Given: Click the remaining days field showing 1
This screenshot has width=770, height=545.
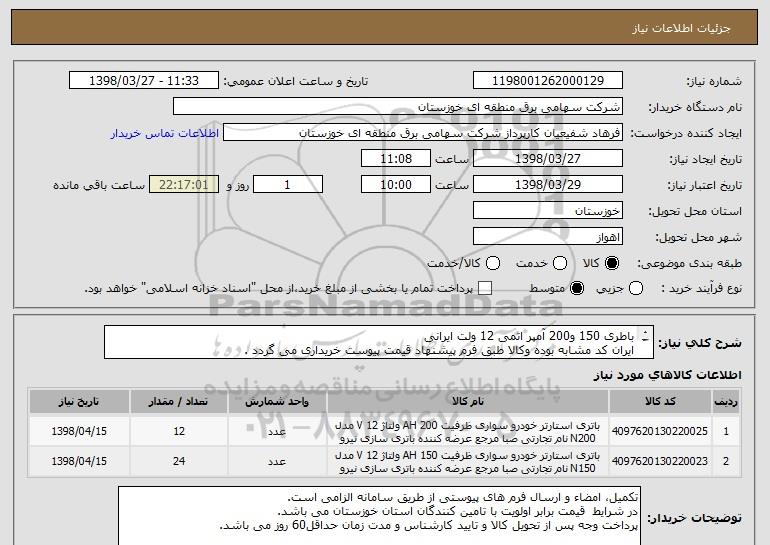Looking at the screenshot, I should [x=288, y=185].
